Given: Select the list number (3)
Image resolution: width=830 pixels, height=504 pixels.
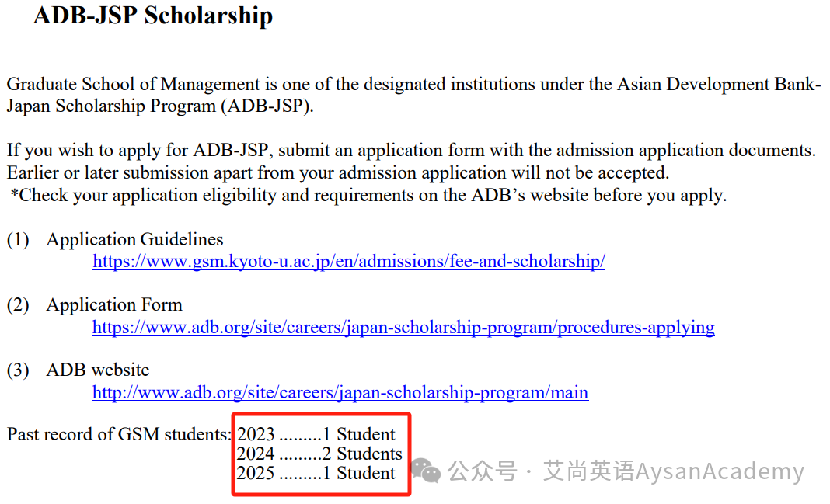Looking at the screenshot, I should [x=18, y=370].
